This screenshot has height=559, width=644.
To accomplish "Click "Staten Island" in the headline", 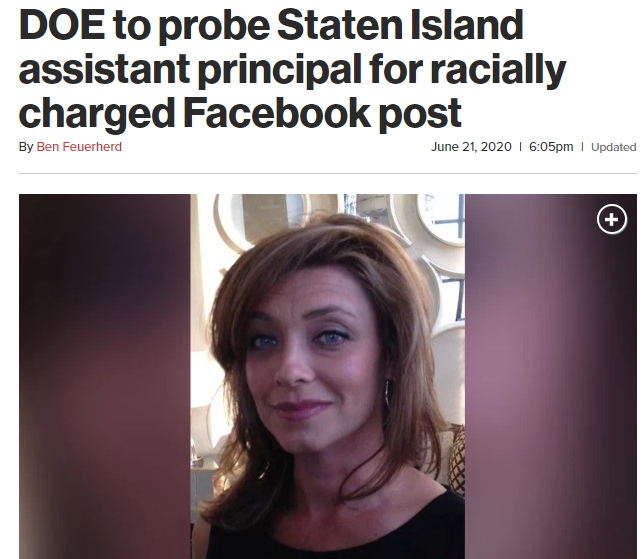I will 400,25.
